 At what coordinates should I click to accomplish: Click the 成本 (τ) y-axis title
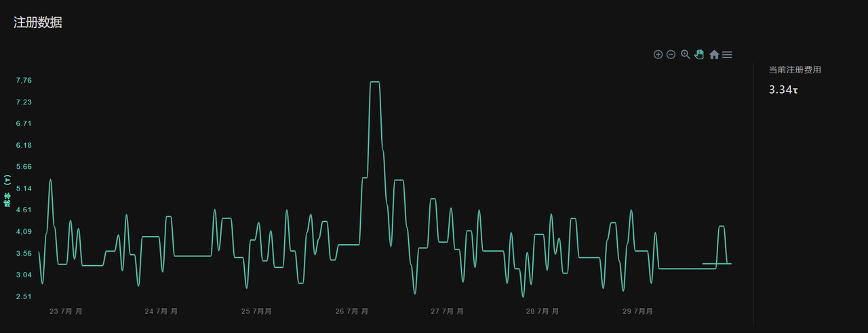click(x=7, y=191)
